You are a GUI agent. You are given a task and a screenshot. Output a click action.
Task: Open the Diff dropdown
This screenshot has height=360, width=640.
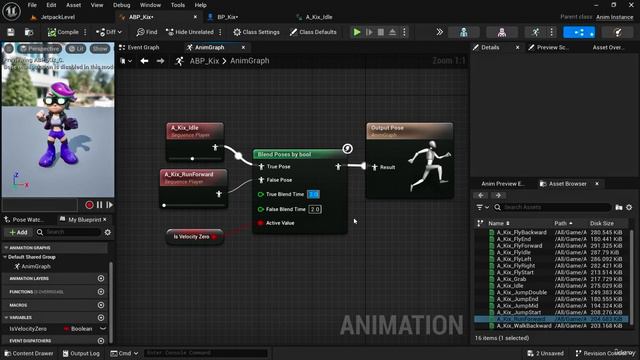(x=109, y=32)
